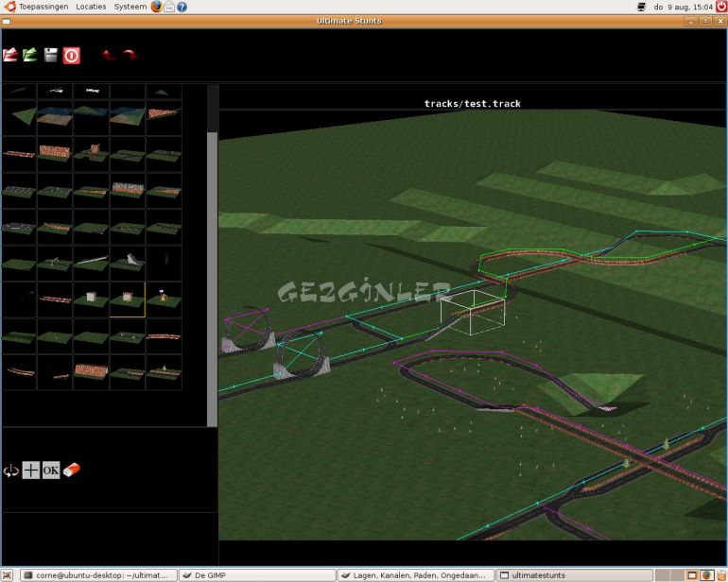The width and height of the screenshot is (728, 582).
Task: Choose the long white ramp tile
Action: 91,262
